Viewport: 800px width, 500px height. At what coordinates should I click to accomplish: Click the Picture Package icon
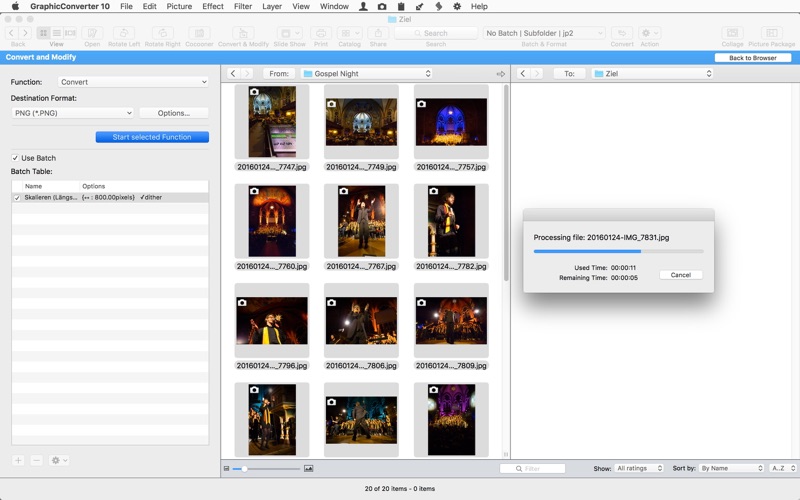(771, 34)
